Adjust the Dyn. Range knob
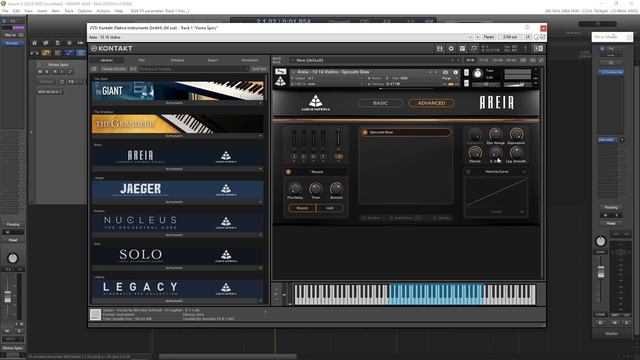This screenshot has width=640, height=360. [496, 134]
